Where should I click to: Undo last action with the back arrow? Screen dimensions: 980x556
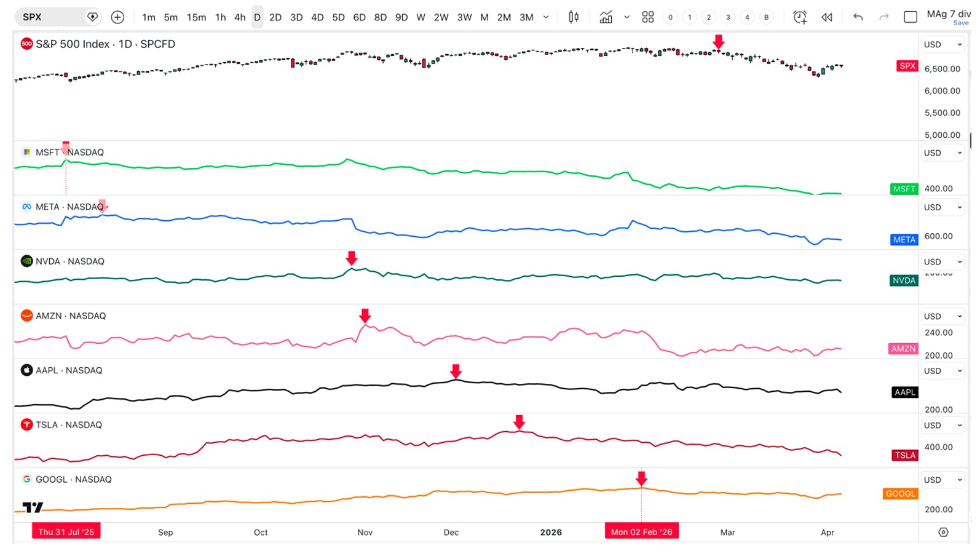pos(858,17)
